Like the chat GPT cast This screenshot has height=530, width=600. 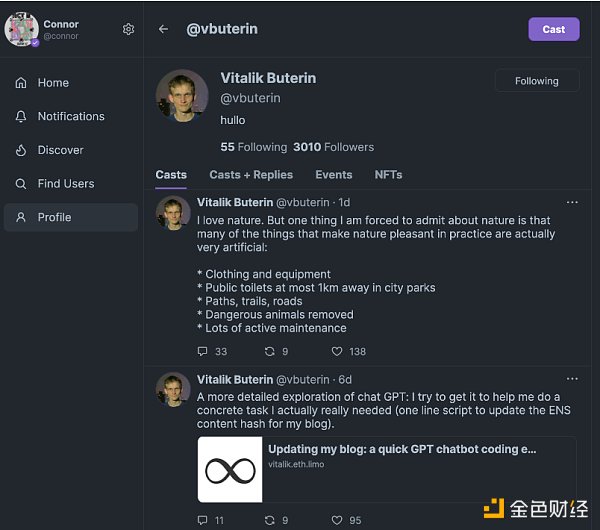tap(337, 520)
